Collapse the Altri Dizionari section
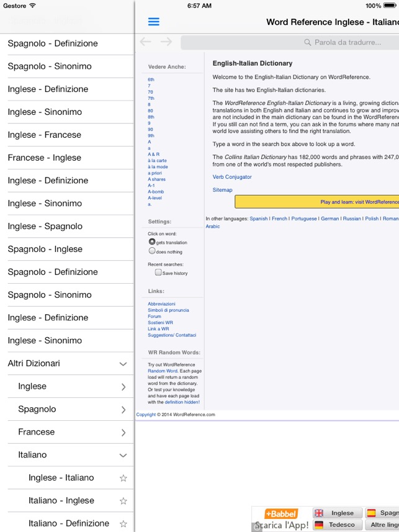The height and width of the screenshot is (532, 399). 123,364
